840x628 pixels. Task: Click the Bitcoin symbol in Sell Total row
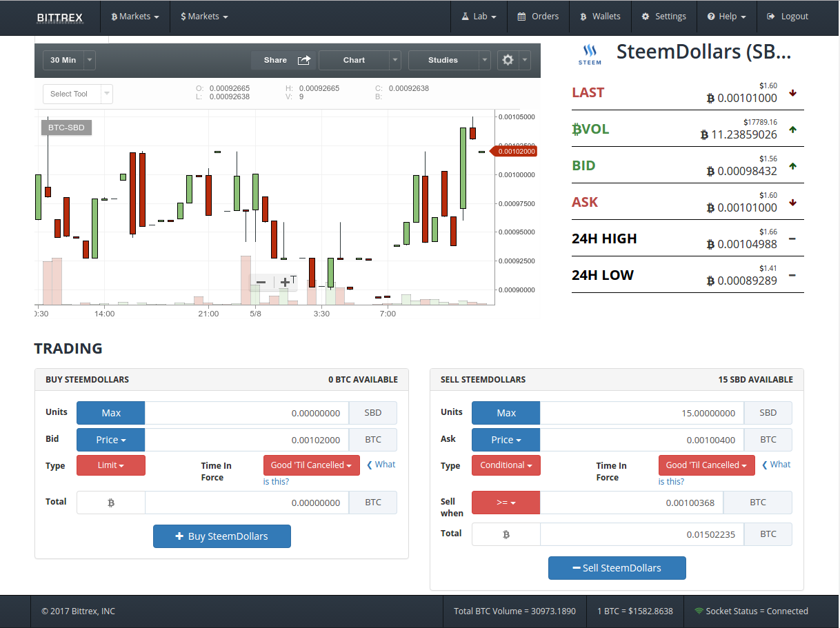506,534
